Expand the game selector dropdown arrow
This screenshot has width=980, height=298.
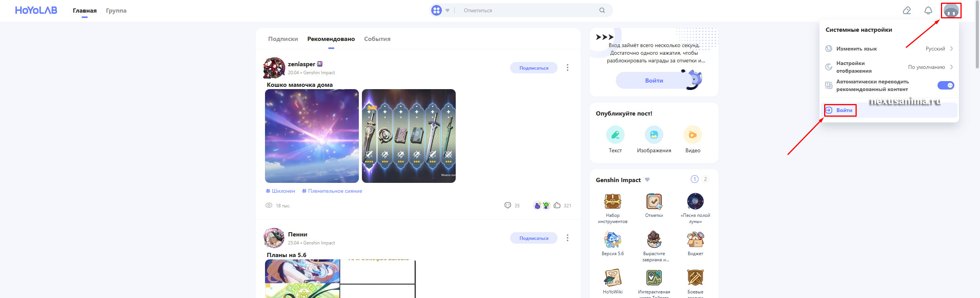click(447, 10)
